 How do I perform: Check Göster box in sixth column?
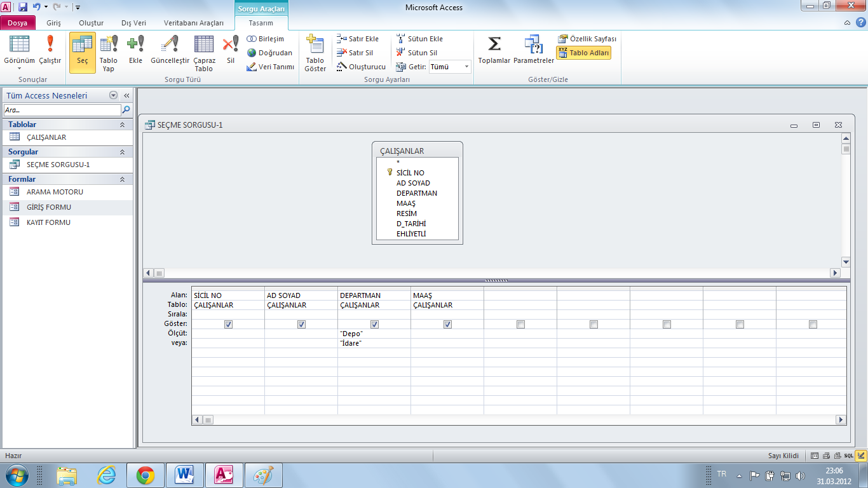tap(593, 324)
